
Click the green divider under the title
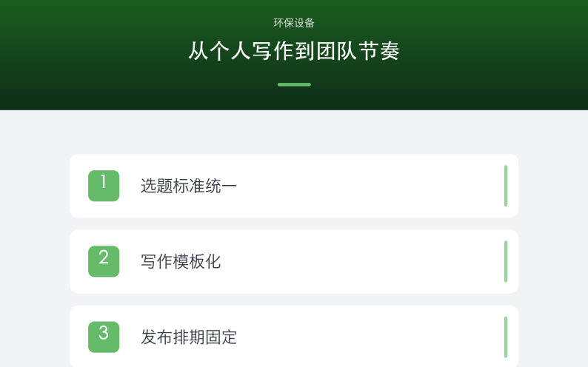294,84
